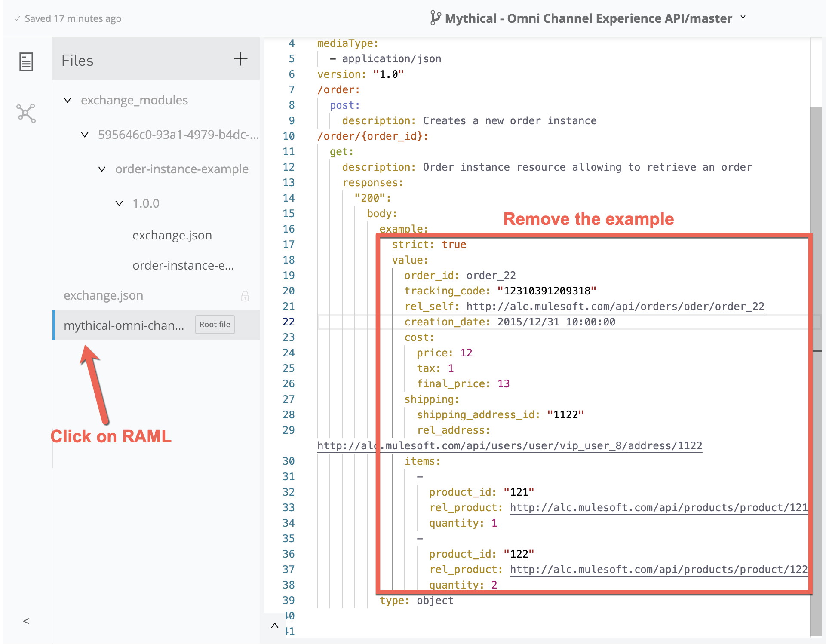Image resolution: width=826 pixels, height=644 pixels.
Task: Follow the rel_self orders URL link
Action: [615, 307]
